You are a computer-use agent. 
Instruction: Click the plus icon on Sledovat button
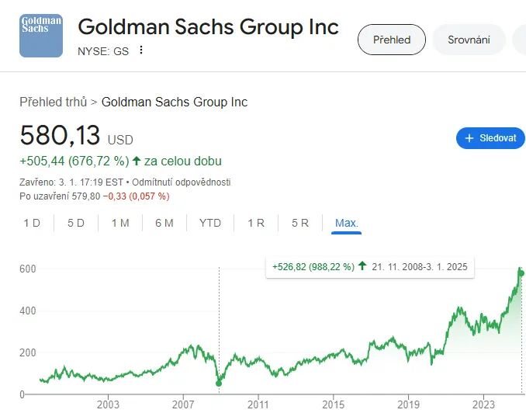point(469,138)
